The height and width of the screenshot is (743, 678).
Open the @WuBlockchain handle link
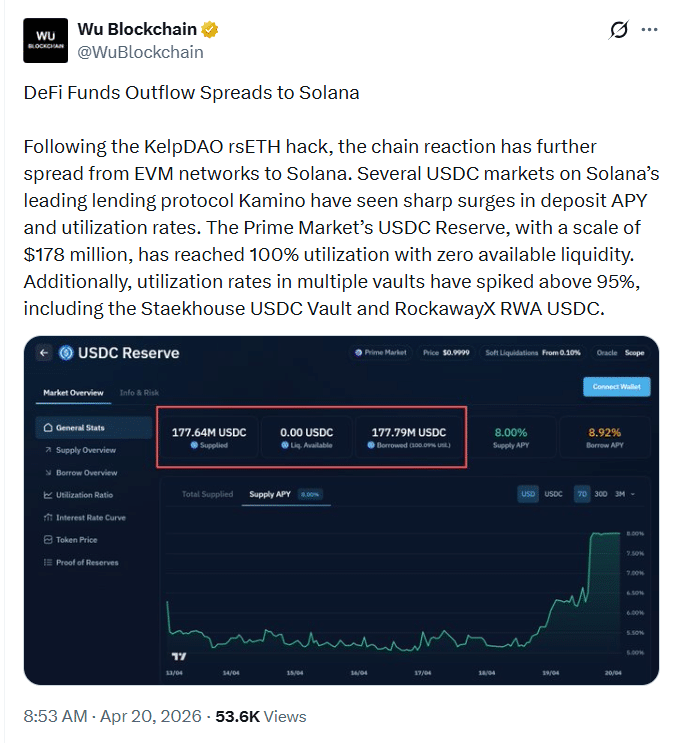coord(140,52)
